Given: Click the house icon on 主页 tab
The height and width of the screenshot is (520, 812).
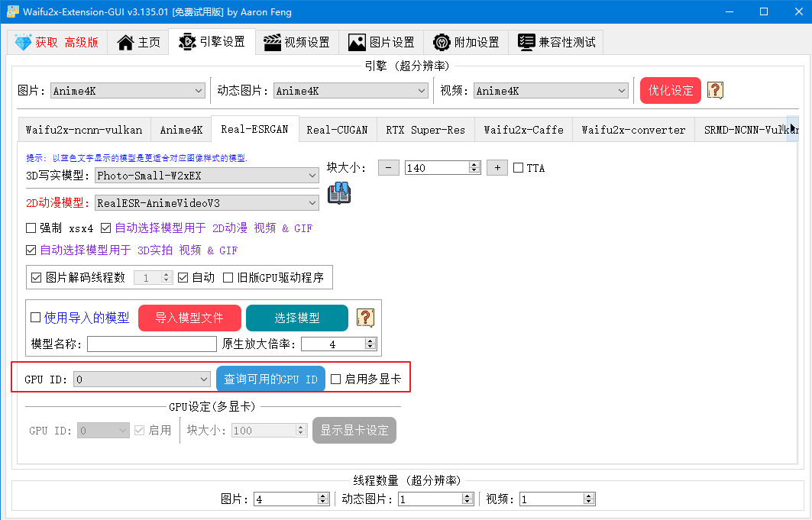Looking at the screenshot, I should [125, 43].
